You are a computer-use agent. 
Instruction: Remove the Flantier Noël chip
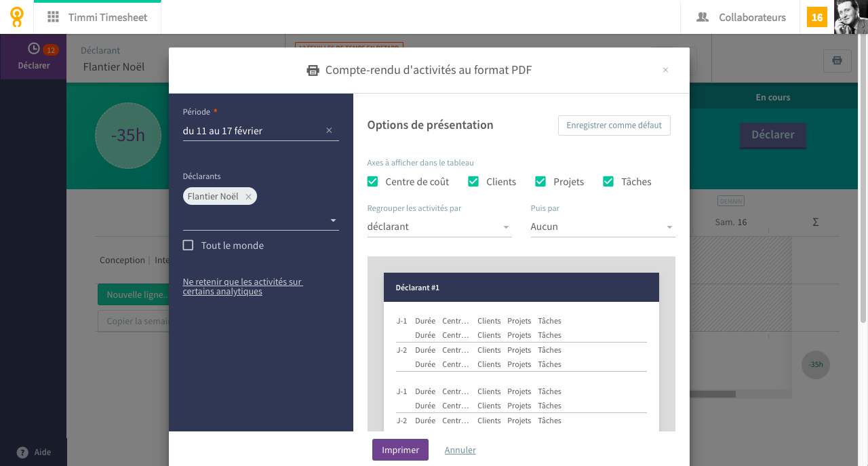pyautogui.click(x=248, y=197)
